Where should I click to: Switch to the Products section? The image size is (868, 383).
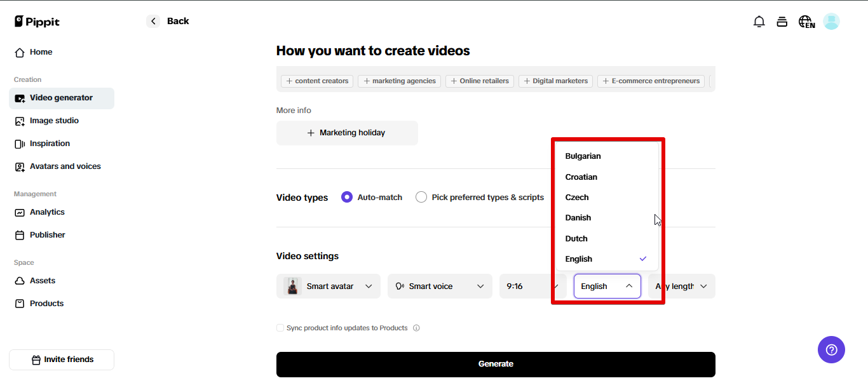[x=46, y=303]
